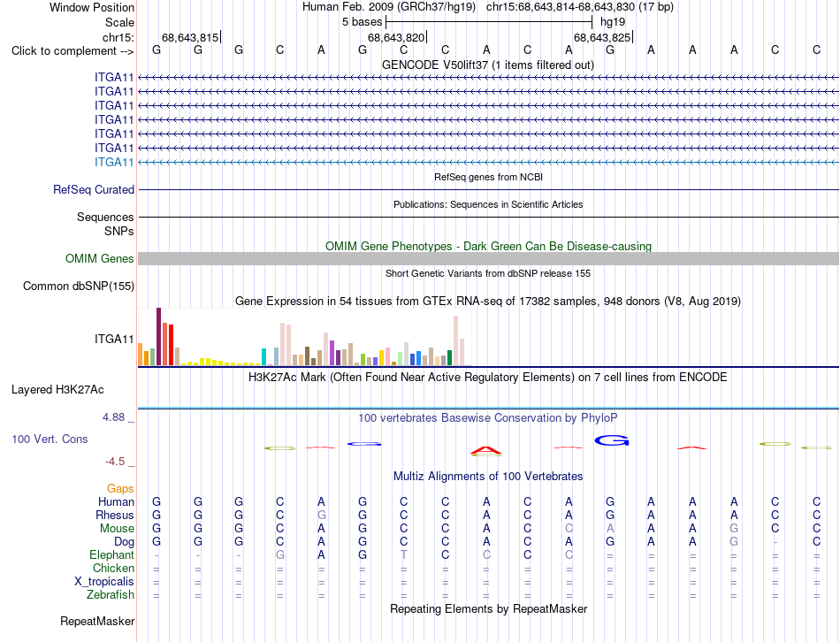Click the 68,643,815 coordinate marker
Screen dimensions: 840x642
click(x=190, y=37)
